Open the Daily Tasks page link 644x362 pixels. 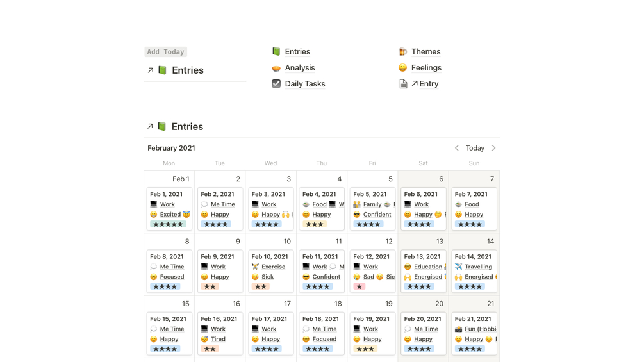coord(305,84)
